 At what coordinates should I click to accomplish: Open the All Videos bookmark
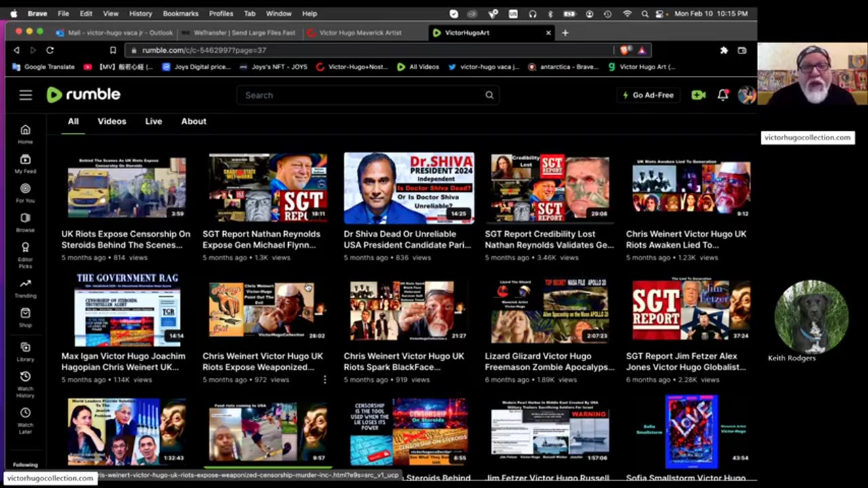pyautogui.click(x=418, y=67)
